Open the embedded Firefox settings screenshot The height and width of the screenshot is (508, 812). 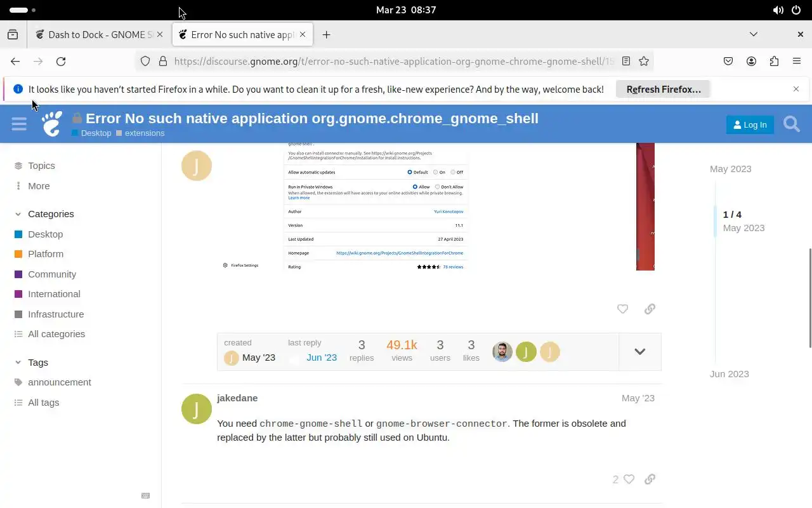[437, 207]
